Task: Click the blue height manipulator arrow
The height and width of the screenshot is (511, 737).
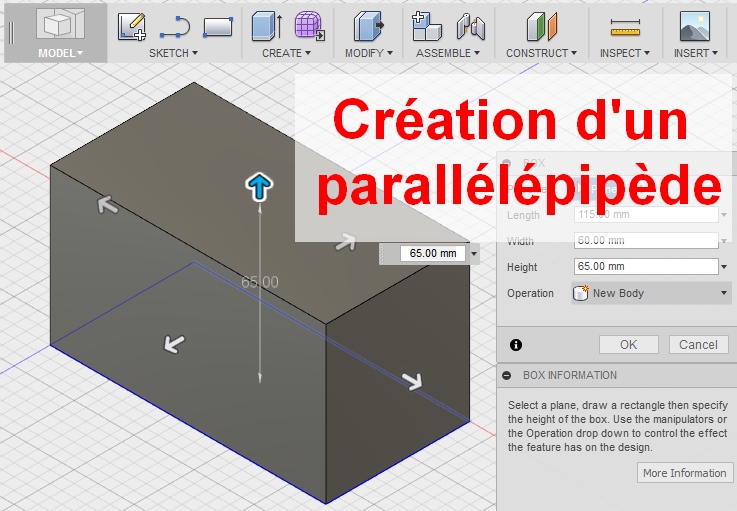Action: point(259,187)
